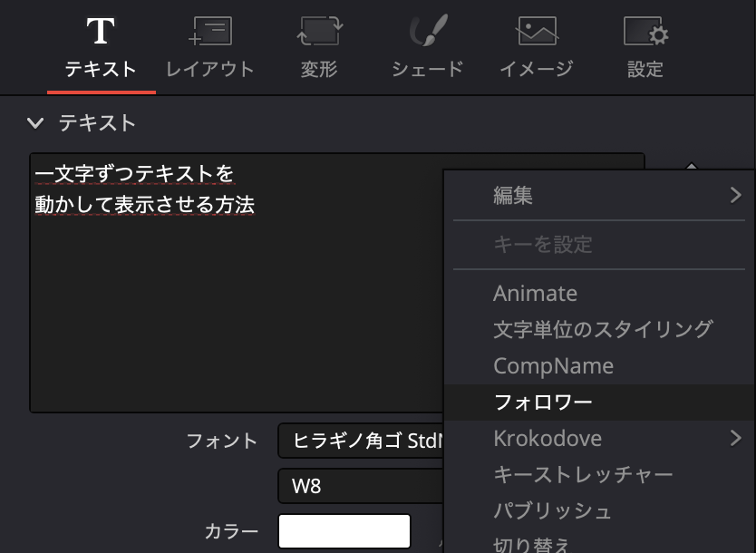Switch to the シェード tab label
Viewport: 756px width, 553px height.
pos(428,70)
